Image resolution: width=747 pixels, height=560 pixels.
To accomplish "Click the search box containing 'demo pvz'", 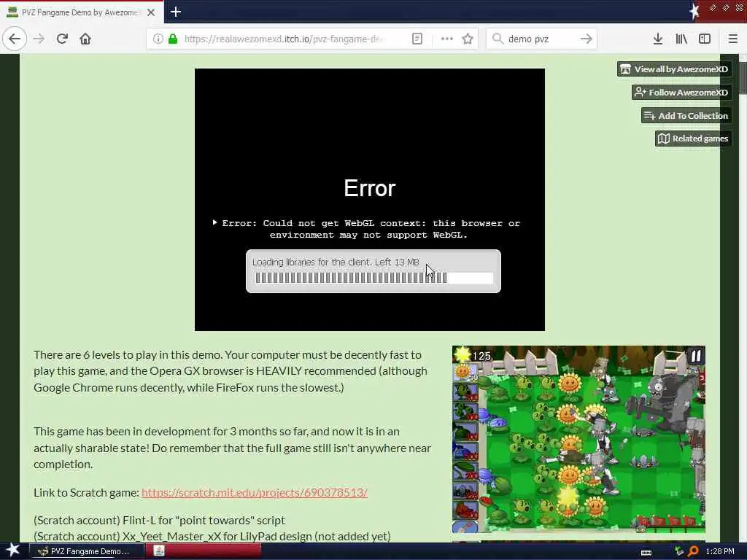I will point(541,39).
